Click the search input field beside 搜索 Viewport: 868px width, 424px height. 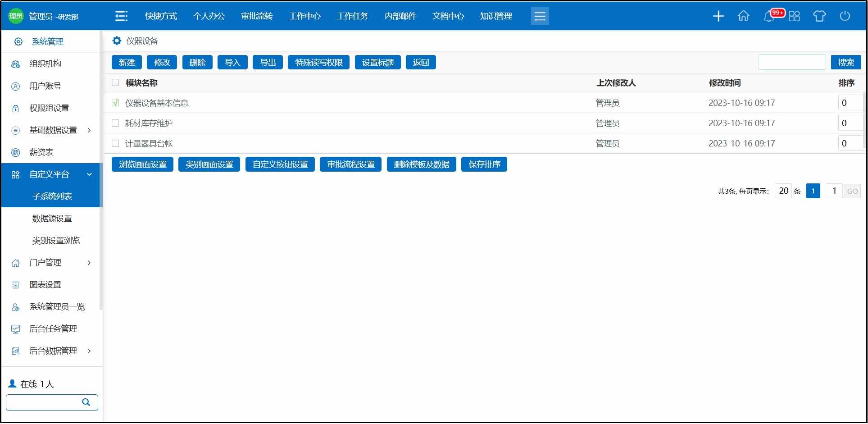pyautogui.click(x=791, y=62)
